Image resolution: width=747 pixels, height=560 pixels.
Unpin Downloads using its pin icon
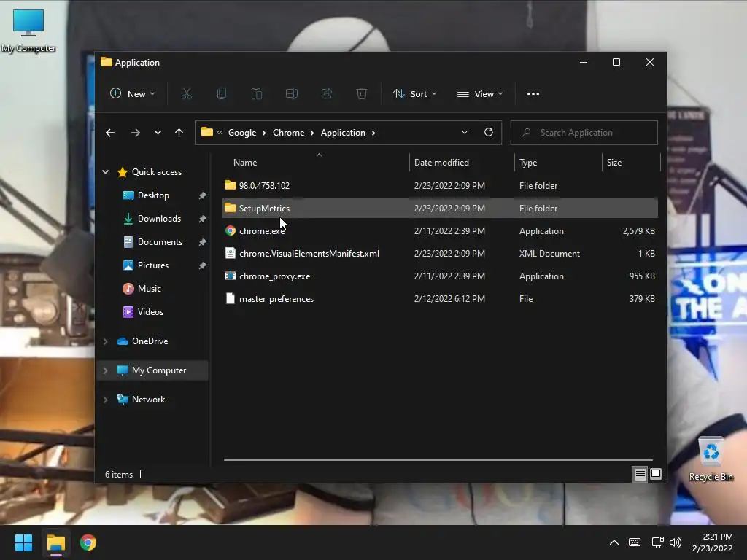(203, 219)
